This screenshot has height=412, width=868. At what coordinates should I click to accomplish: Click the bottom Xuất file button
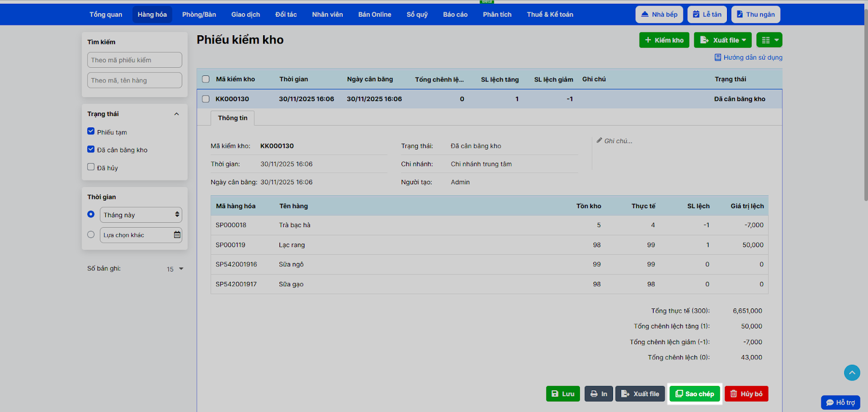(640, 394)
